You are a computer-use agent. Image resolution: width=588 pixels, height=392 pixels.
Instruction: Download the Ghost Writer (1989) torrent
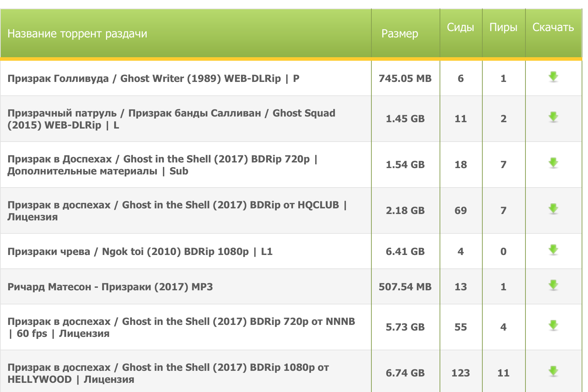tap(553, 77)
